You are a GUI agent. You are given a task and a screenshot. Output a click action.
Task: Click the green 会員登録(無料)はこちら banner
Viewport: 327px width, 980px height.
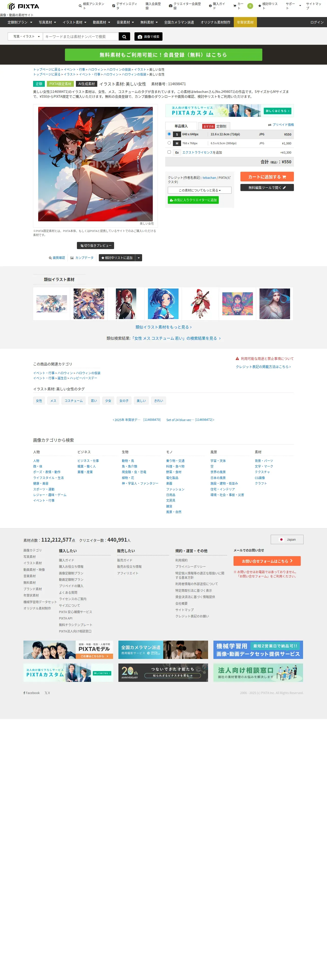point(163,55)
